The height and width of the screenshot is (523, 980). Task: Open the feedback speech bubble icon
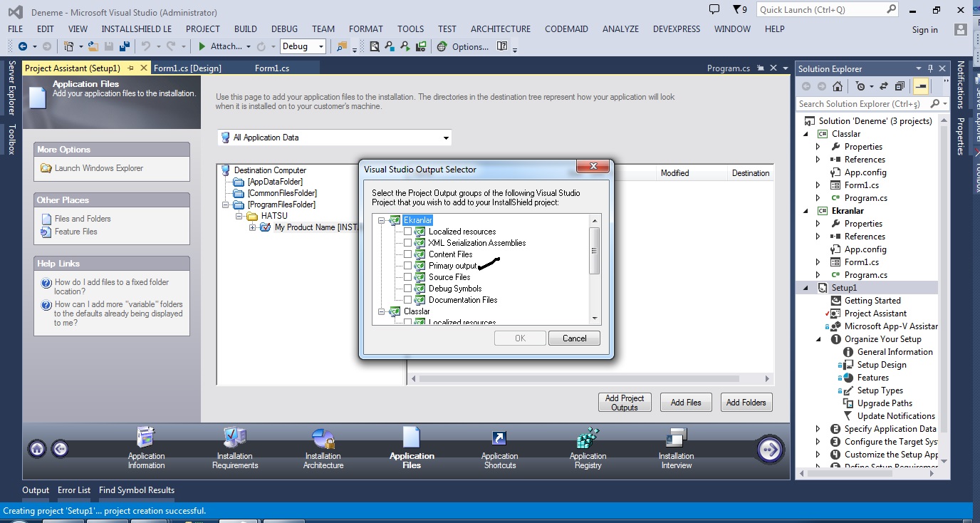(x=714, y=9)
